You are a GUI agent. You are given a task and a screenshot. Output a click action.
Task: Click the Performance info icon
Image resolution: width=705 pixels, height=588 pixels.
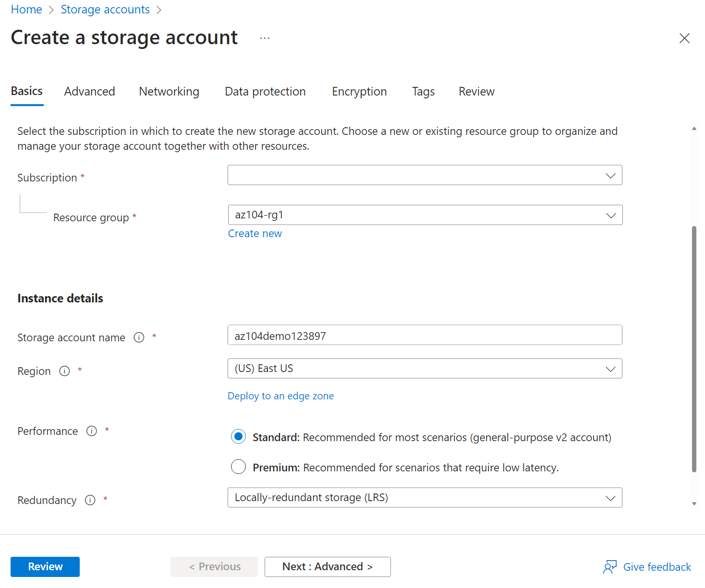point(92,431)
